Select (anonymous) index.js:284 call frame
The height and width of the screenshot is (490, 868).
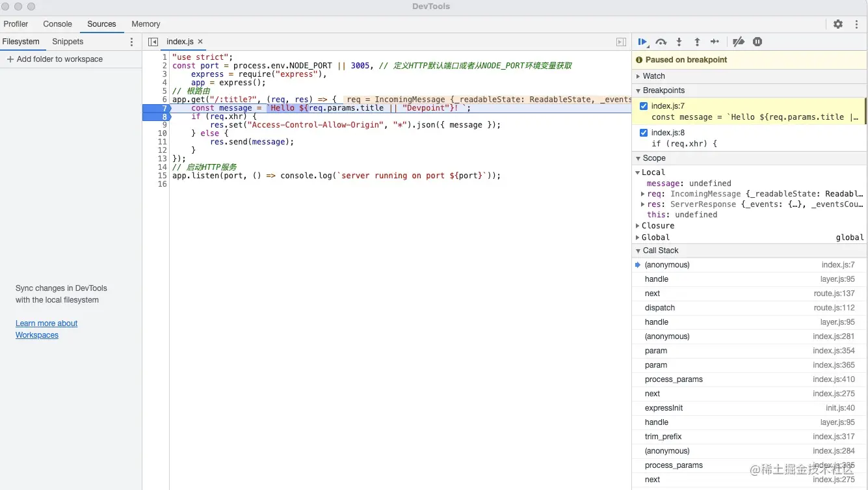coord(749,451)
